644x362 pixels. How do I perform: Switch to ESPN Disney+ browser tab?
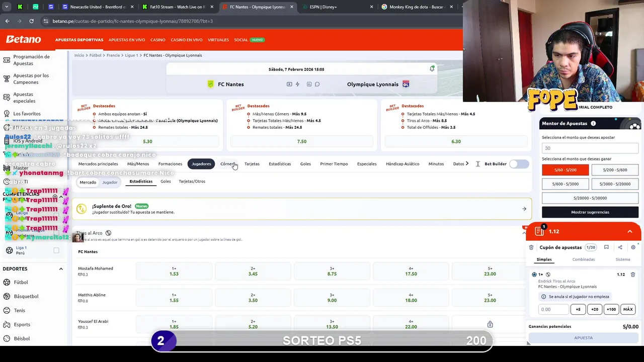337,7
